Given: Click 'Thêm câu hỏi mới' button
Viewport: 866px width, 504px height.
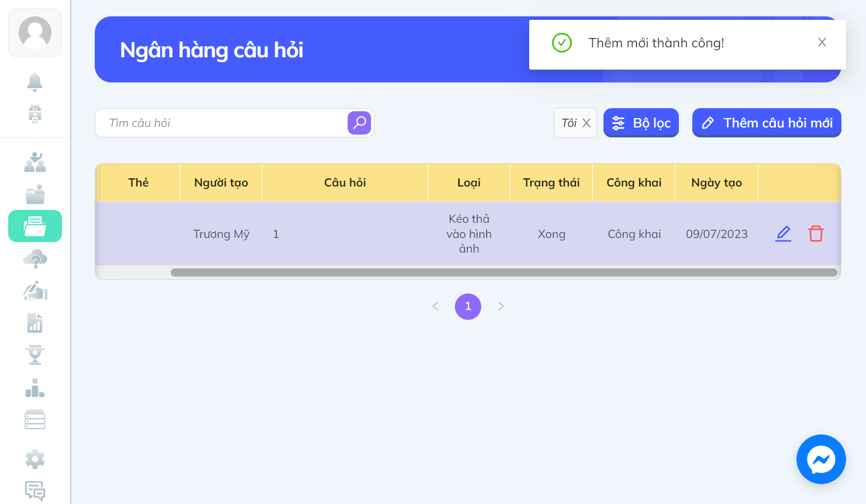Looking at the screenshot, I should click(x=767, y=123).
